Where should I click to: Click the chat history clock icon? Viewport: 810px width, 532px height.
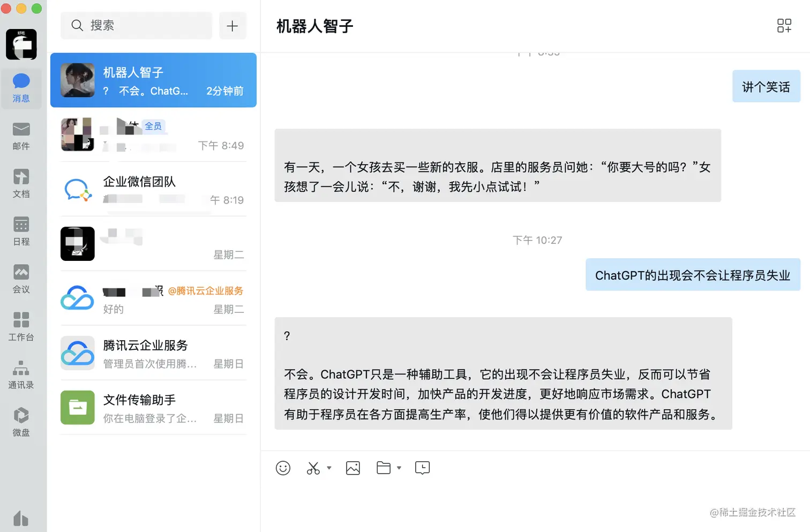[x=422, y=468]
